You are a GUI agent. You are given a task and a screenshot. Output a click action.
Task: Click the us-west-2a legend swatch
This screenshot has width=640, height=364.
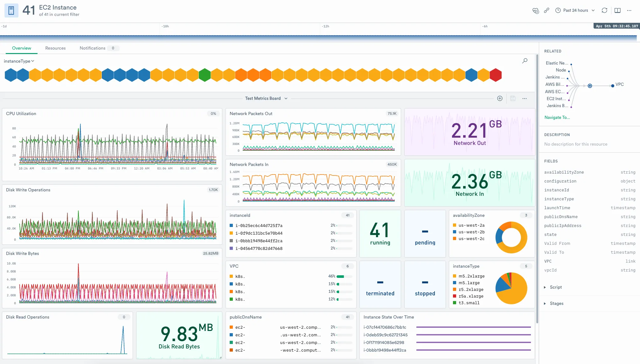(x=455, y=225)
